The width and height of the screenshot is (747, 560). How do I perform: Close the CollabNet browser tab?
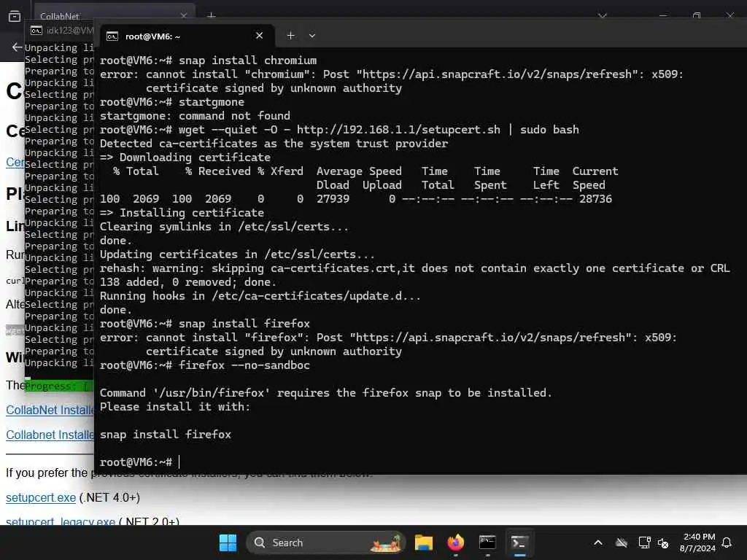coord(184,16)
